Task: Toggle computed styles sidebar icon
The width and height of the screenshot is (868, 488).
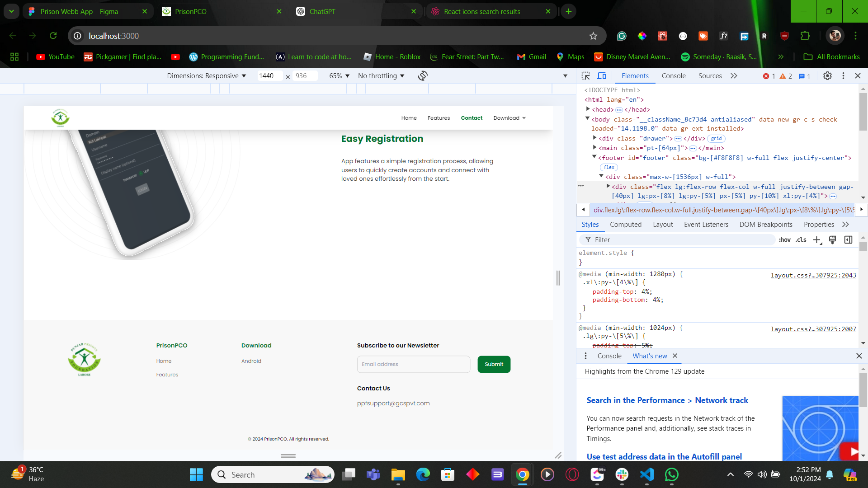Action: coord(848,240)
